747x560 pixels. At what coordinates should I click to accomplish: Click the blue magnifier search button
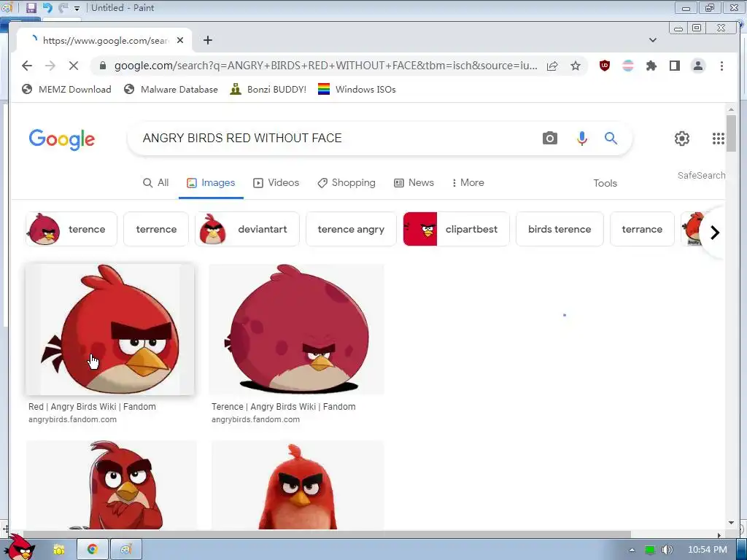[611, 138]
